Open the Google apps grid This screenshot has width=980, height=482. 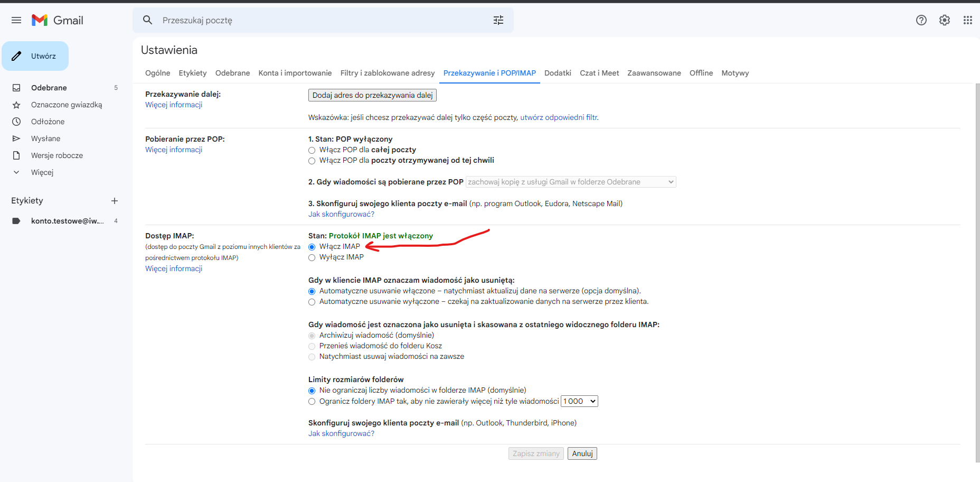tap(967, 20)
